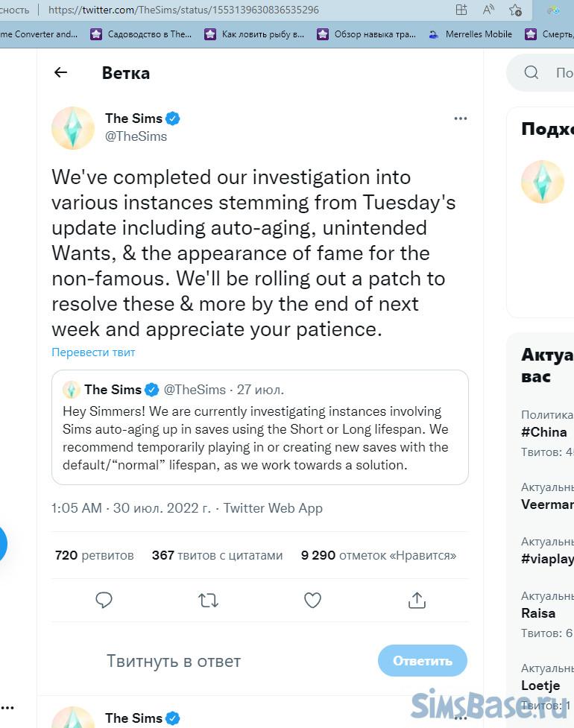The image size is (574, 728).
Task: Click The Sims profile avatar on main tweet
Action: [x=73, y=127]
